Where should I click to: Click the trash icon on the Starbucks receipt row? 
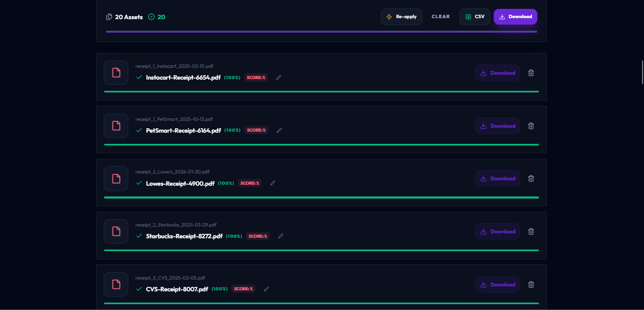click(x=531, y=231)
